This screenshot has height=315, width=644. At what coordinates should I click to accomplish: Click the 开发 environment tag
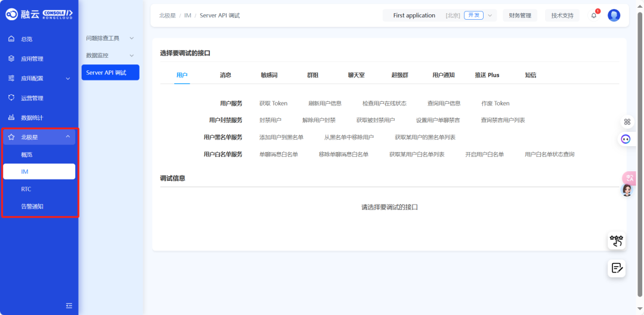tap(473, 16)
